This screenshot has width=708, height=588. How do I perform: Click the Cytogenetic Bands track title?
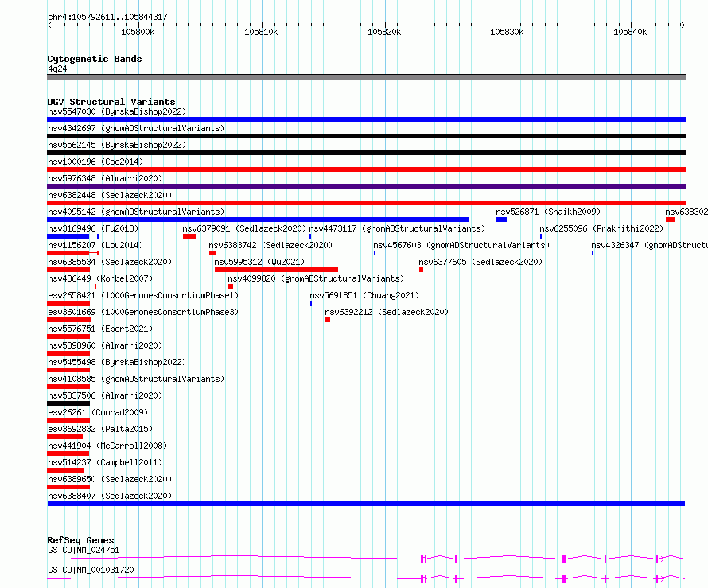click(95, 59)
